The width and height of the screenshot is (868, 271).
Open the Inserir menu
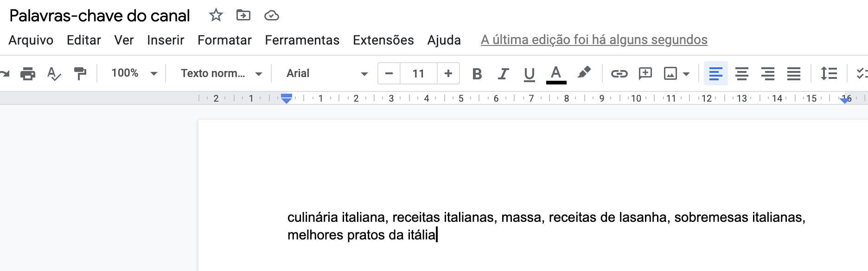[166, 40]
